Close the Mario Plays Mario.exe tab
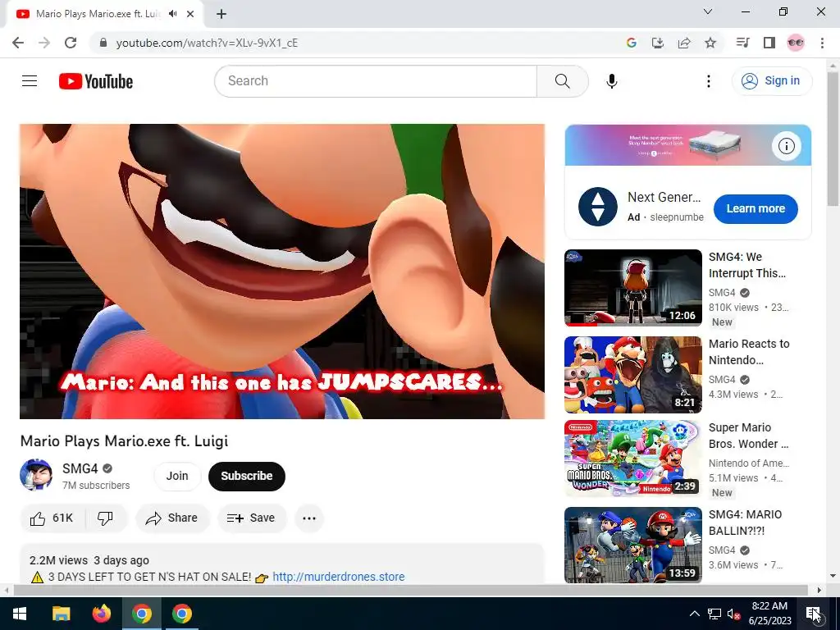 [190, 14]
